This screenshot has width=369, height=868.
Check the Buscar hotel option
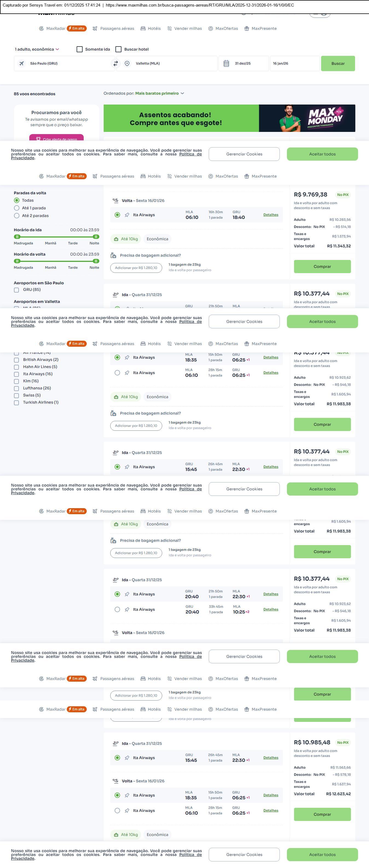click(x=118, y=49)
